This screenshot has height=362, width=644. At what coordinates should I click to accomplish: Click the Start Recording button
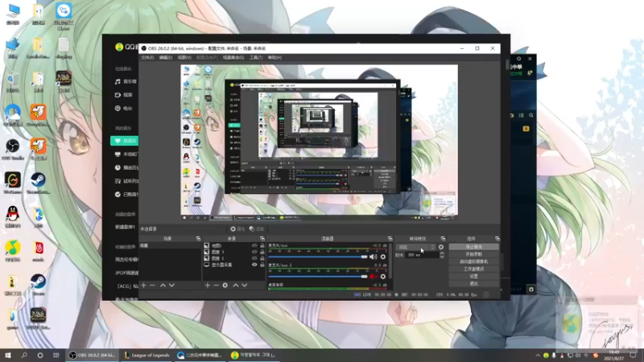coord(474,254)
